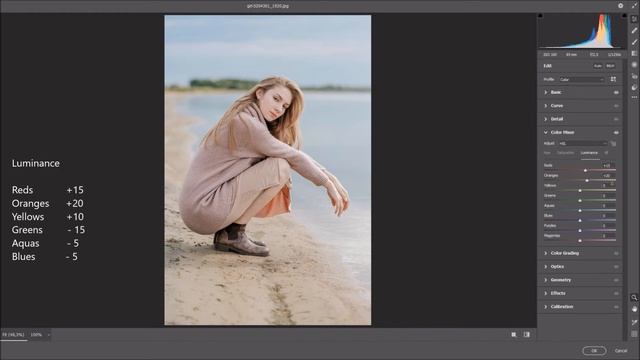Confirm with the OK button
Image resolution: width=640 pixels, height=360 pixels.
click(594, 351)
